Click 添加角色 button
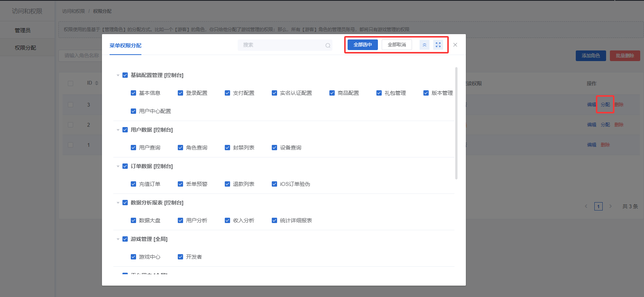Image resolution: width=644 pixels, height=297 pixels. (x=591, y=56)
